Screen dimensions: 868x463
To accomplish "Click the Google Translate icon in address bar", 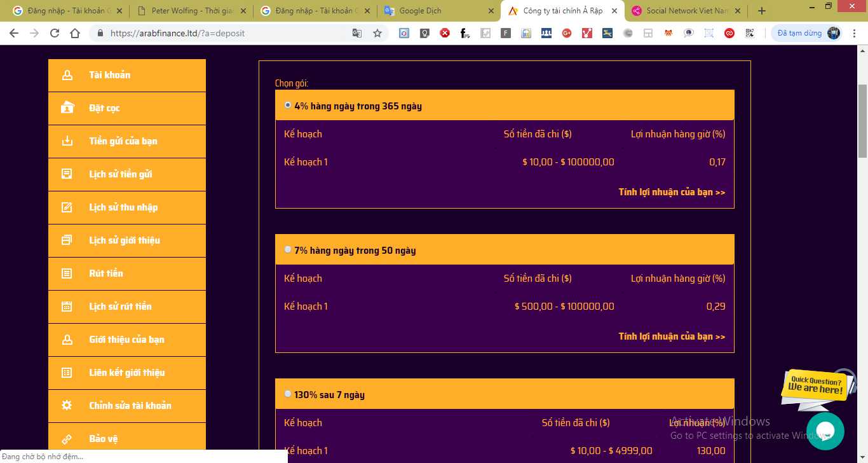I will (x=357, y=33).
